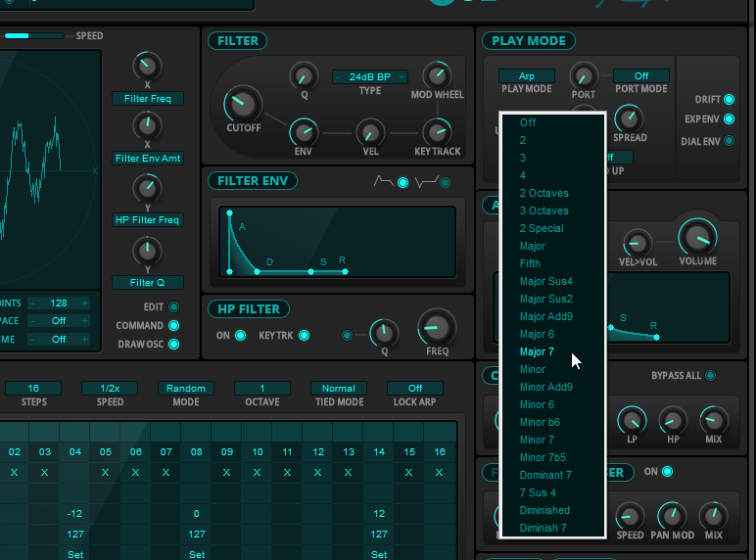Select the first filter envelope shape icon
This screenshot has width=756, height=560.
(x=402, y=182)
